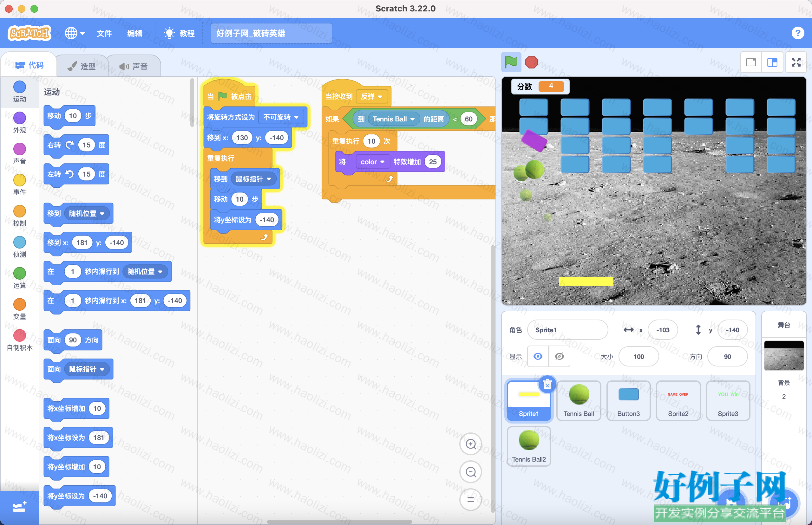
Task: Open 反弹 message dropdown
Action: click(x=371, y=96)
